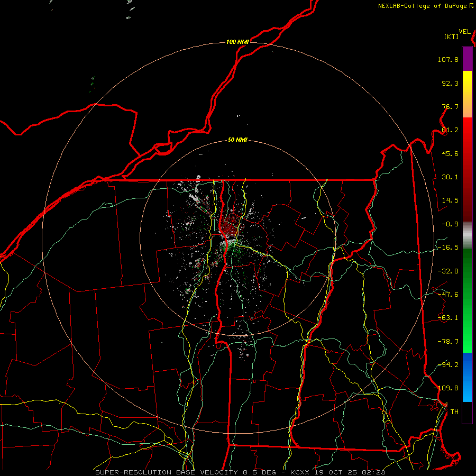Click the -16.5 velocity scale value
476x476 pixels.
point(448,248)
